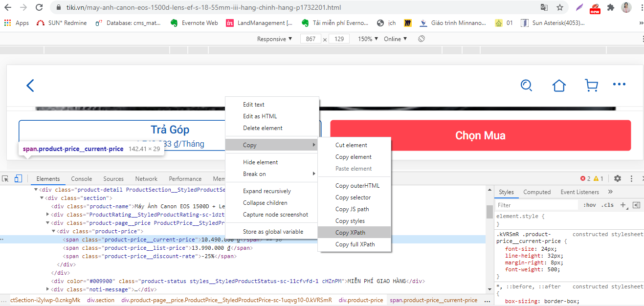Choose Copy JS path
644x306 pixels.
click(x=355, y=209)
